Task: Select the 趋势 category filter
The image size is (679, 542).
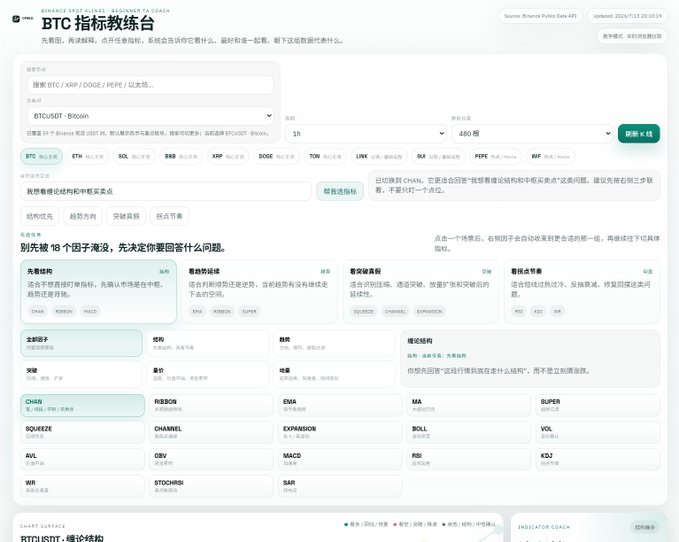Action: 334,343
